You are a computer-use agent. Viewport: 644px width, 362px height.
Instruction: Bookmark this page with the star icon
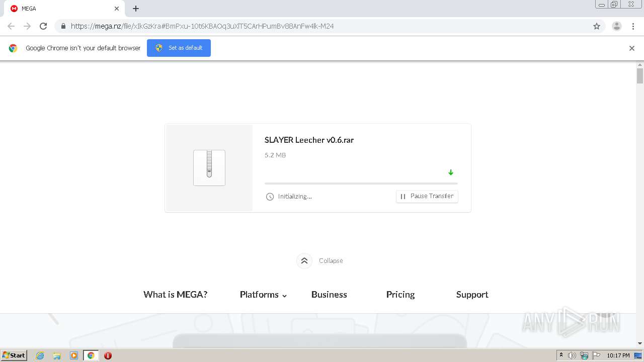coord(597,26)
